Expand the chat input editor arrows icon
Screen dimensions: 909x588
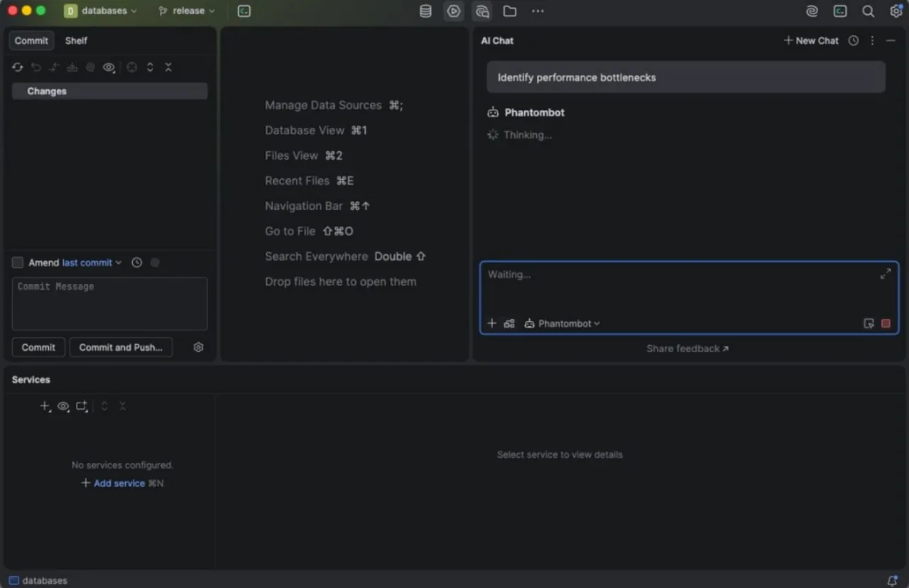click(x=886, y=274)
